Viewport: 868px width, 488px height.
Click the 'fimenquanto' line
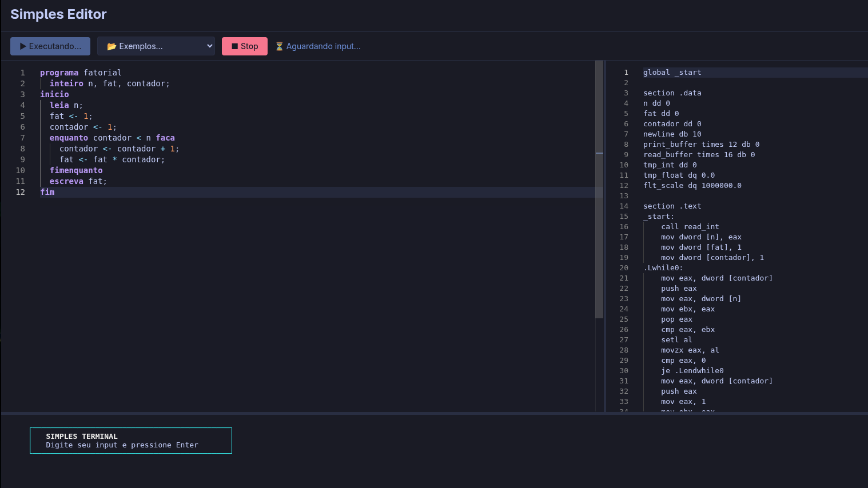point(76,170)
